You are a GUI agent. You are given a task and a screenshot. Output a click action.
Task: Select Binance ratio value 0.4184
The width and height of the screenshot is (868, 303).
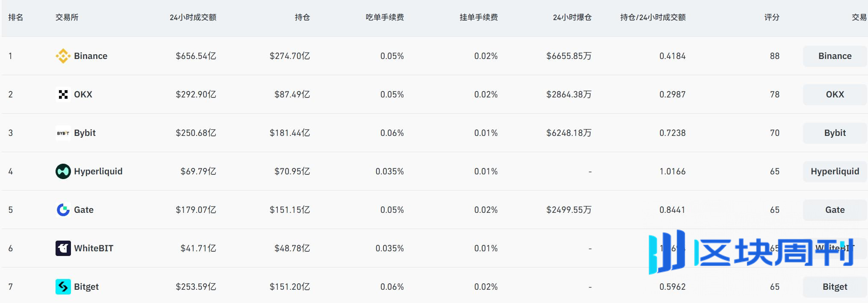coord(673,56)
